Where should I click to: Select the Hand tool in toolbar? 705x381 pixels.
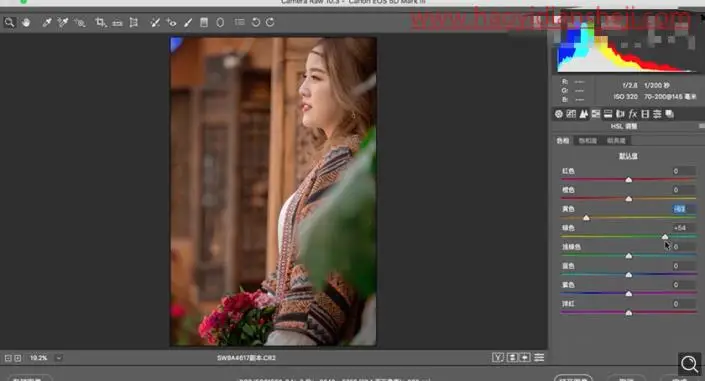[26, 22]
